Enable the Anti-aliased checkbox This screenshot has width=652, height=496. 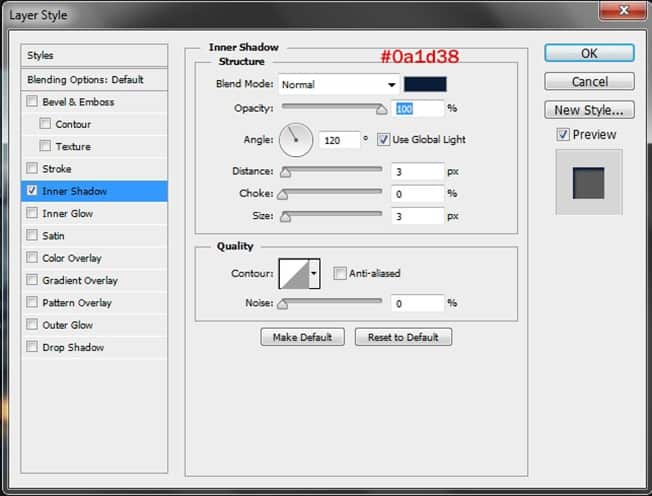(x=340, y=273)
